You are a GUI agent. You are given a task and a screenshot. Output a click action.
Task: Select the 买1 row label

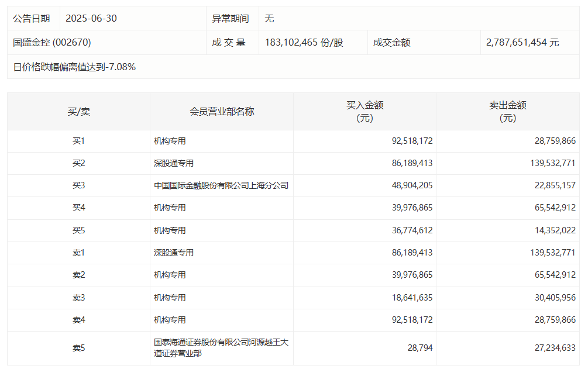pos(79,141)
